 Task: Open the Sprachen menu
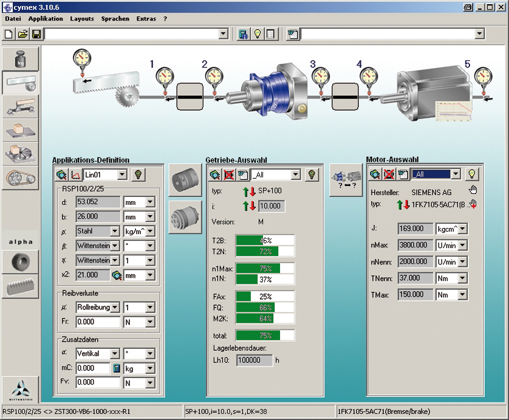(x=115, y=18)
